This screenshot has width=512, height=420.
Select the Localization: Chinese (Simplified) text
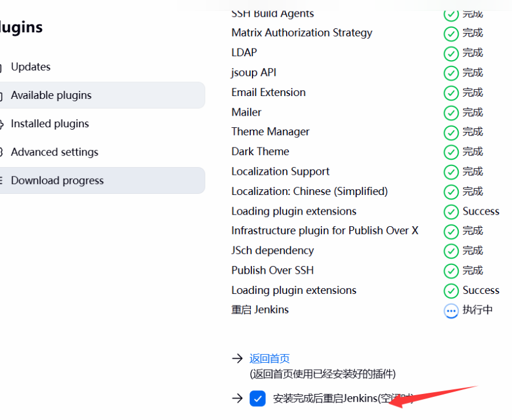[x=309, y=191]
